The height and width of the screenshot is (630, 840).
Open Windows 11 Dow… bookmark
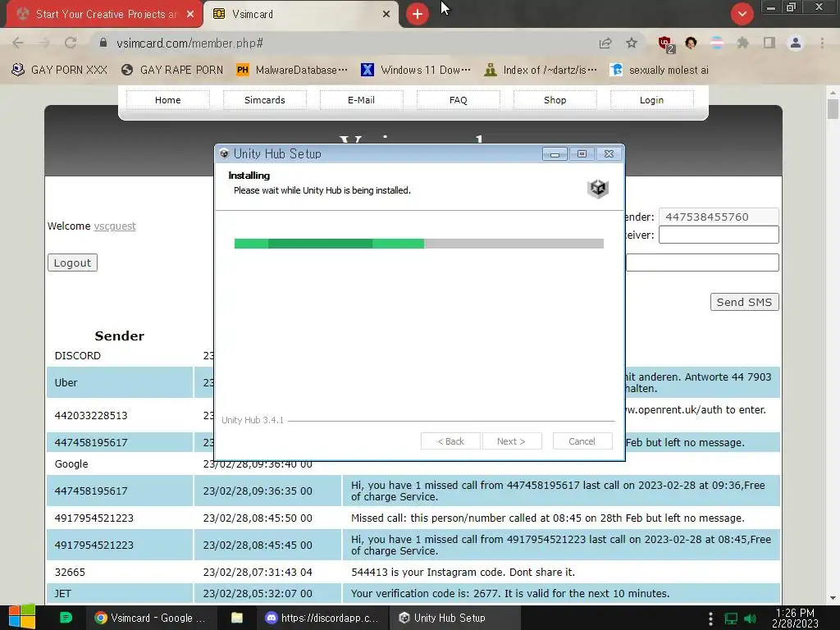[416, 71]
